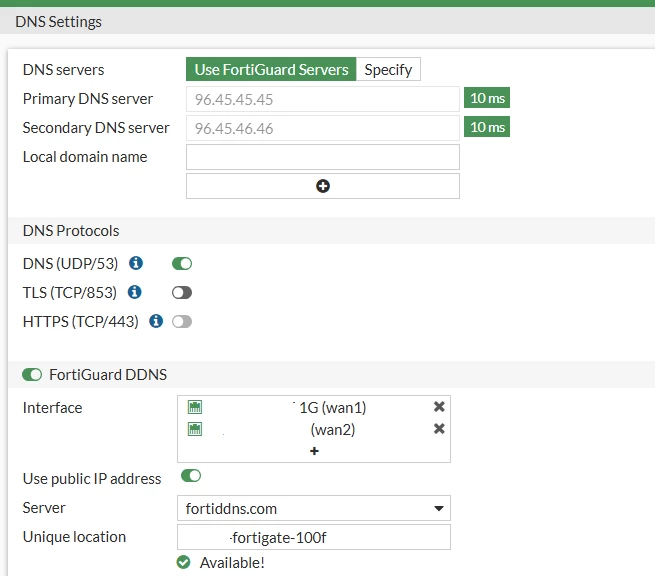Click the green Available checkmark icon
This screenshot has width=655, height=576.
tap(183, 562)
